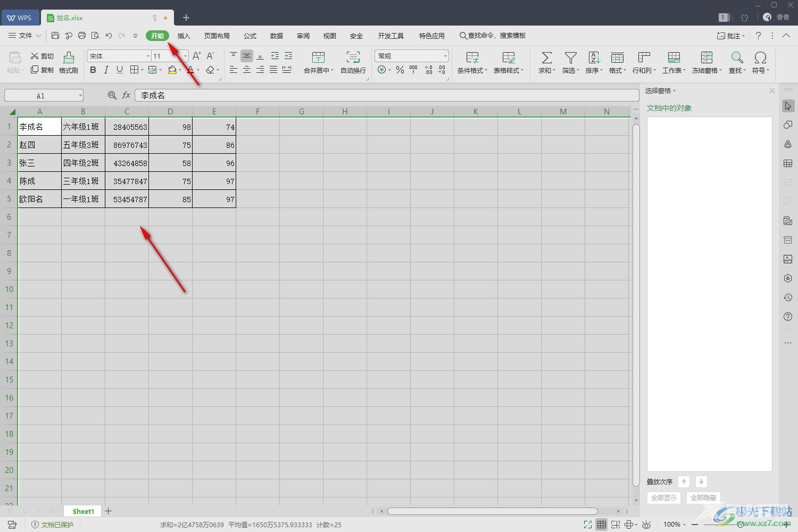Open the font name 宋体 dropdown
Image resolution: width=798 pixels, height=532 pixels.
[148, 56]
